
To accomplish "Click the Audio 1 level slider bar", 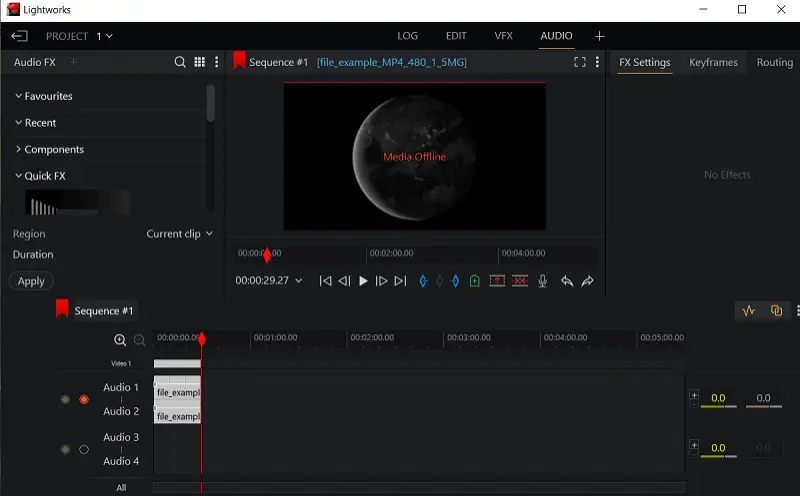I will (x=718, y=406).
